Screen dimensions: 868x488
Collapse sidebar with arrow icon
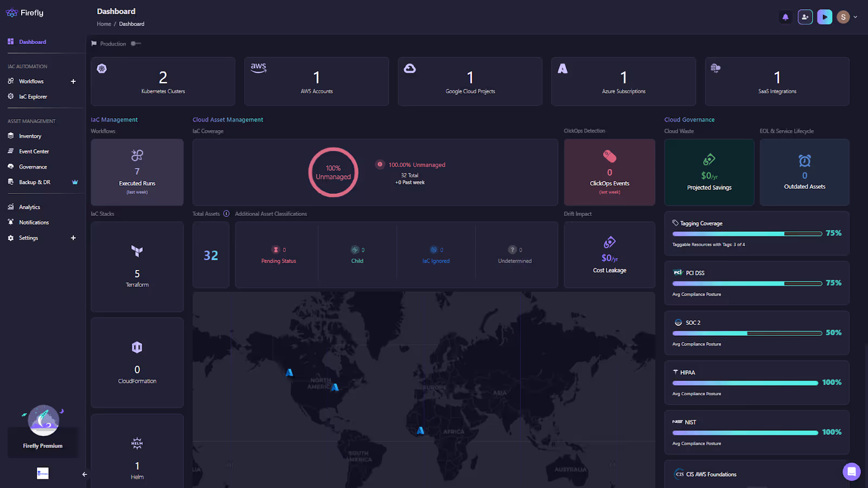pyautogui.click(x=85, y=474)
